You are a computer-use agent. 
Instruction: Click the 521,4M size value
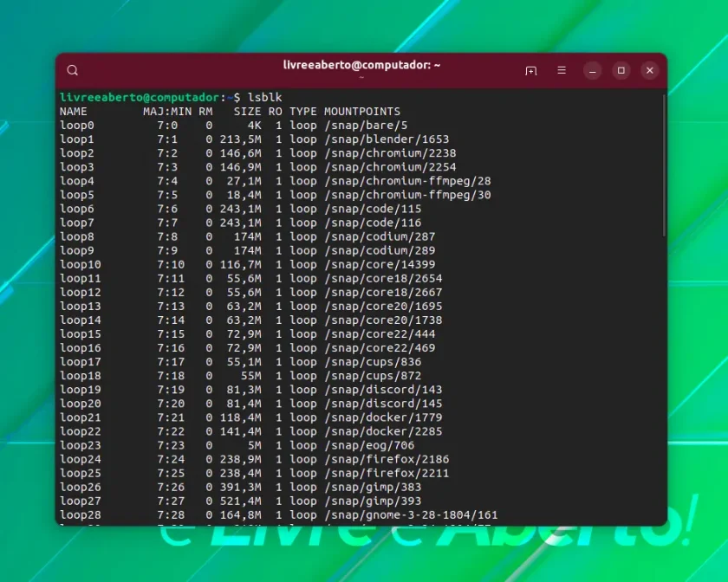pyautogui.click(x=241, y=501)
